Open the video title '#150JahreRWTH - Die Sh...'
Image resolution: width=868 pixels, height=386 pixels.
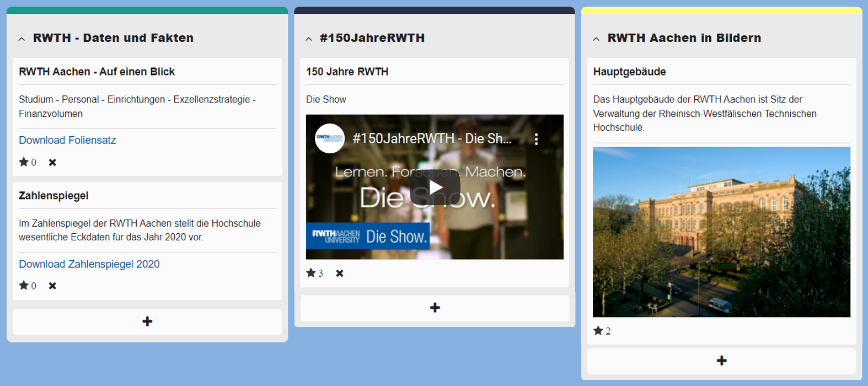pos(432,138)
